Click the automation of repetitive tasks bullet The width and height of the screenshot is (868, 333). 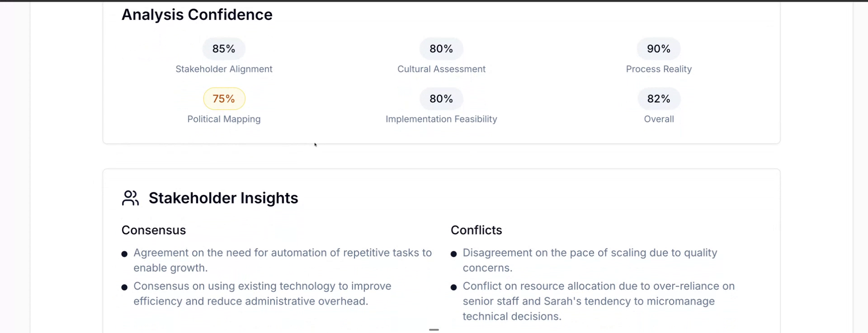tap(282, 260)
